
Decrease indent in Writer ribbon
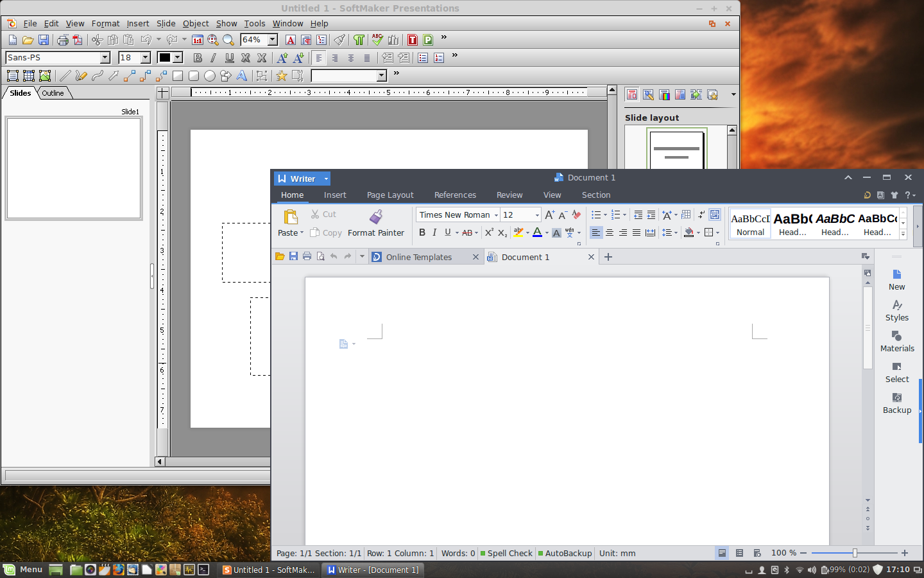tap(638, 215)
